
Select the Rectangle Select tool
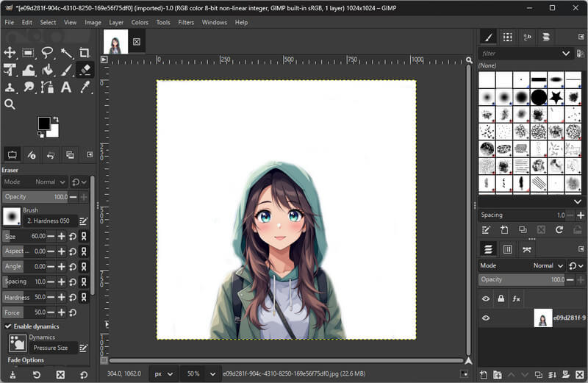pyautogui.click(x=29, y=52)
